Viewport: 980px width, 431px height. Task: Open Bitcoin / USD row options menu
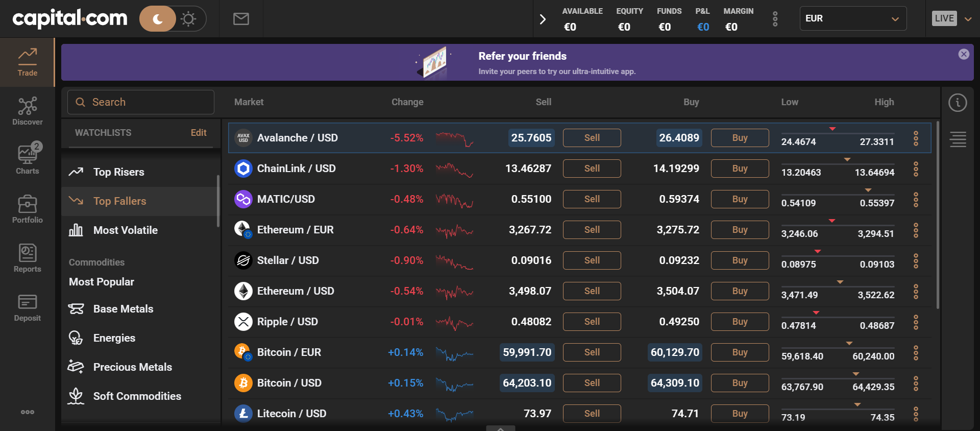pyautogui.click(x=916, y=383)
